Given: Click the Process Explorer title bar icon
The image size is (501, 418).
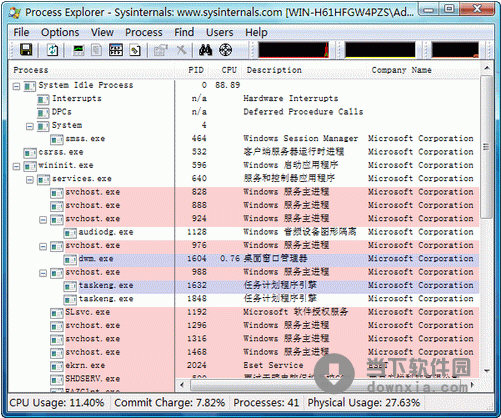Looking at the screenshot, I should (x=15, y=13).
